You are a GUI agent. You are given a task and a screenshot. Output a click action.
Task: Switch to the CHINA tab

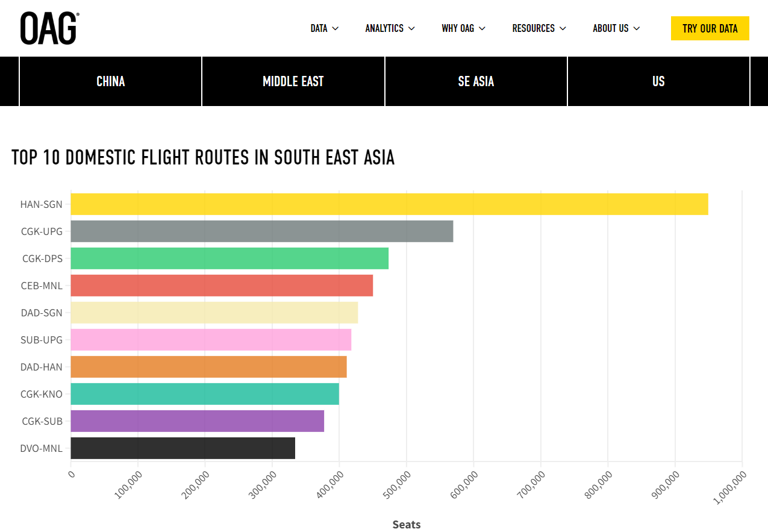click(111, 81)
